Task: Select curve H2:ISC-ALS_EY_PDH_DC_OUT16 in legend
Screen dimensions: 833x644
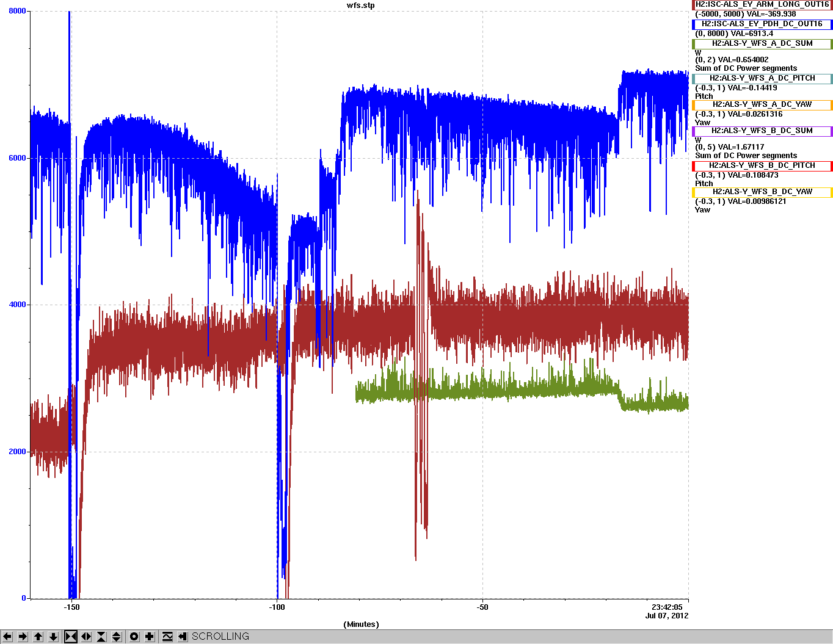Action: pos(762,24)
